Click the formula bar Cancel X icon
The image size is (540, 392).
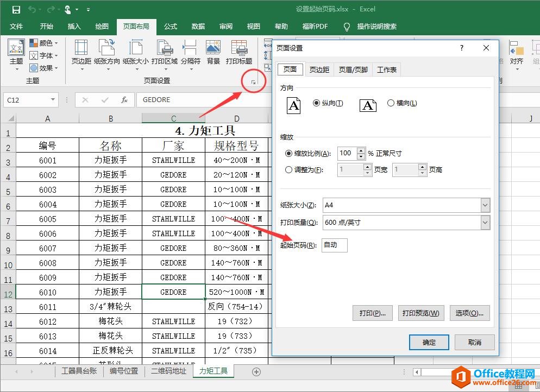coord(85,100)
